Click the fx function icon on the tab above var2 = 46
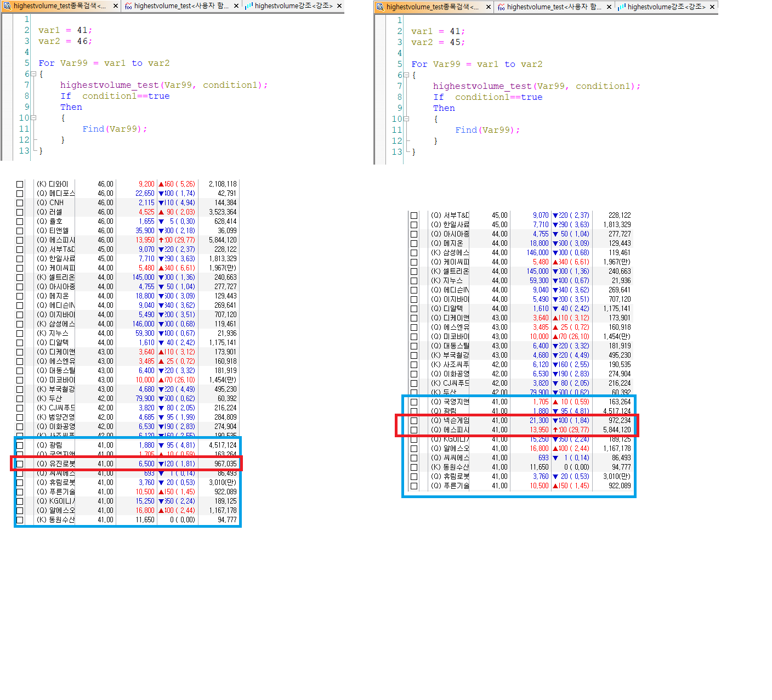This screenshot has width=772, height=700. [x=128, y=6]
